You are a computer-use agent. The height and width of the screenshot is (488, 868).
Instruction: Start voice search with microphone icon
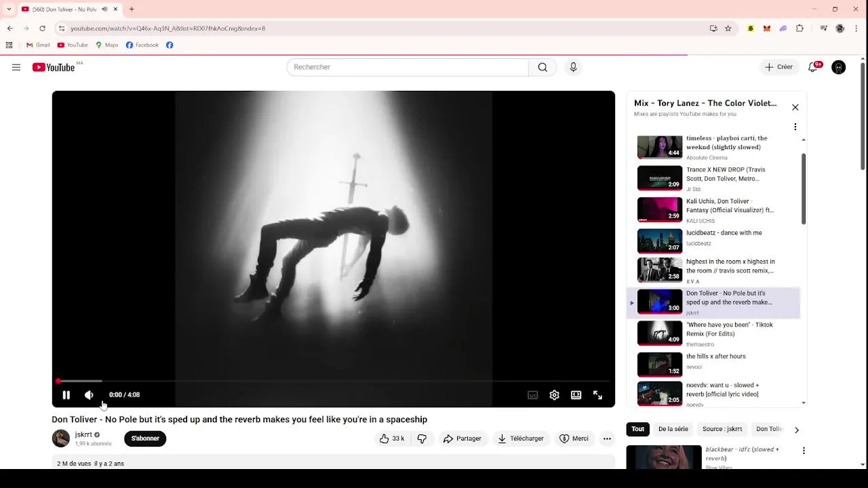point(574,67)
